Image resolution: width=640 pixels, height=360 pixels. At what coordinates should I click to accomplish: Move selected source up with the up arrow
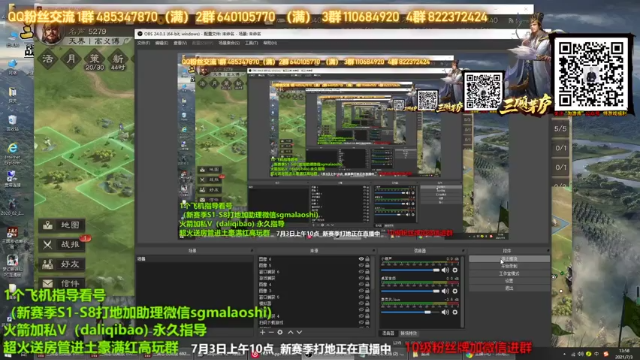tap(290, 332)
